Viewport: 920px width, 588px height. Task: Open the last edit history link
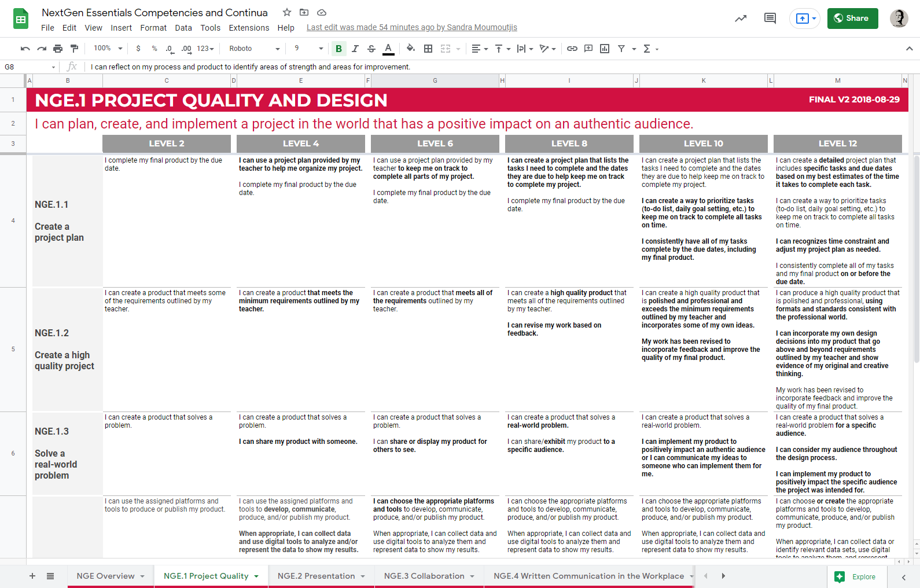click(x=411, y=27)
